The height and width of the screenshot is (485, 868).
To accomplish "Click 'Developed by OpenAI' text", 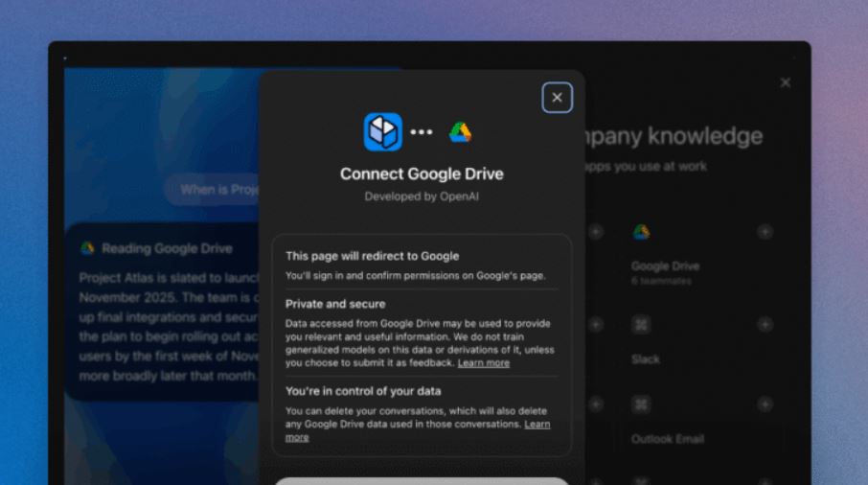I will 422,196.
